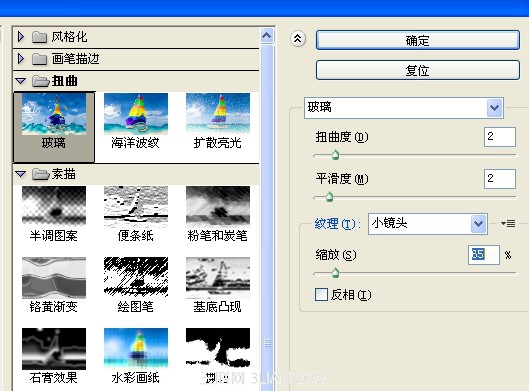
Task: Click the 复位 button
Action: 418,70
